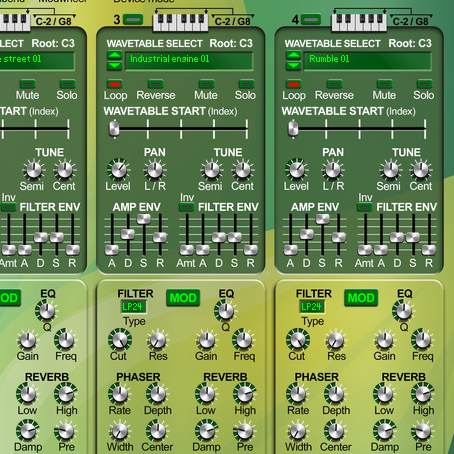
Task: Mute the street 01 layer
Action: [x=28, y=83]
